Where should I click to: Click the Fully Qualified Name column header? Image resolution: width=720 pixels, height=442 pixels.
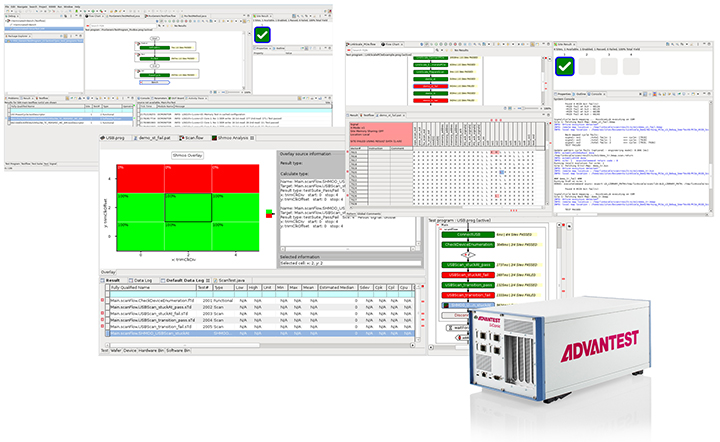coord(140,288)
